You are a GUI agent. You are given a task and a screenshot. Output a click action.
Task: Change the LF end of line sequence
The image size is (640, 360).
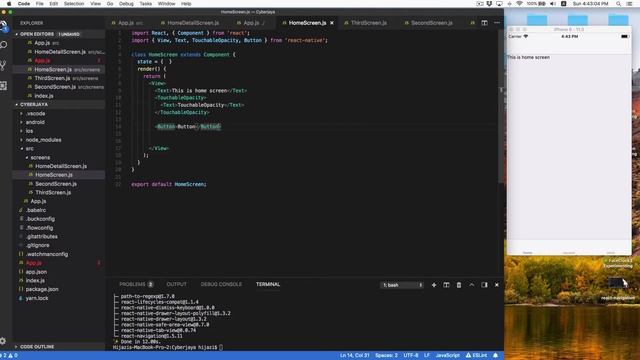tap(427, 356)
